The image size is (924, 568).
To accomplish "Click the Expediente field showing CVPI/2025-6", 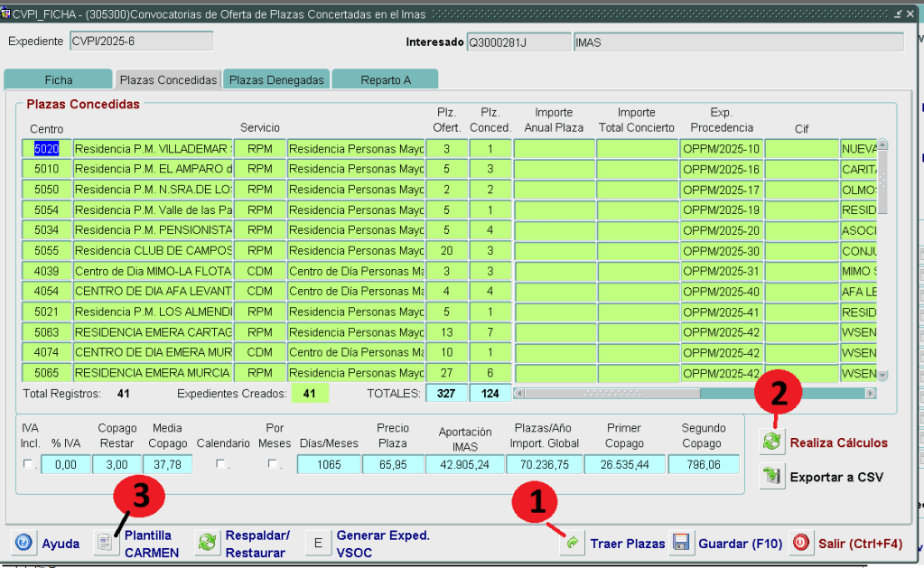I will coord(140,42).
